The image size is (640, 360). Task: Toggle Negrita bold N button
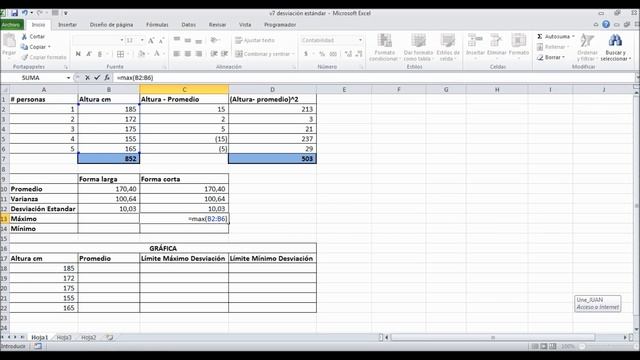(x=78, y=54)
